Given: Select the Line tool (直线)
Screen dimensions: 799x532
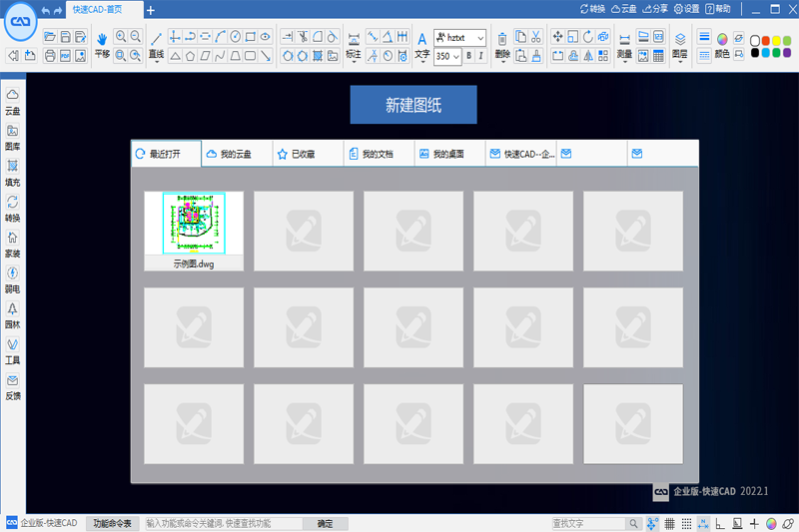Looking at the screenshot, I should 157,45.
